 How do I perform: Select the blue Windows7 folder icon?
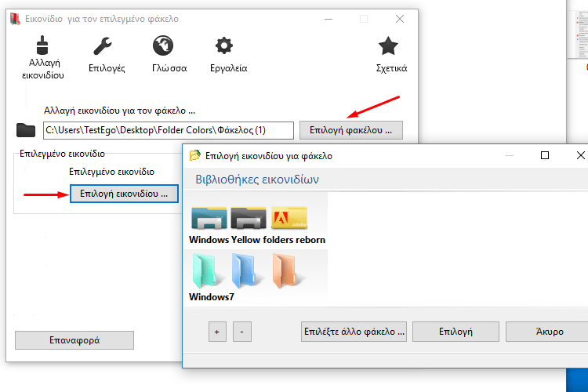(x=247, y=270)
